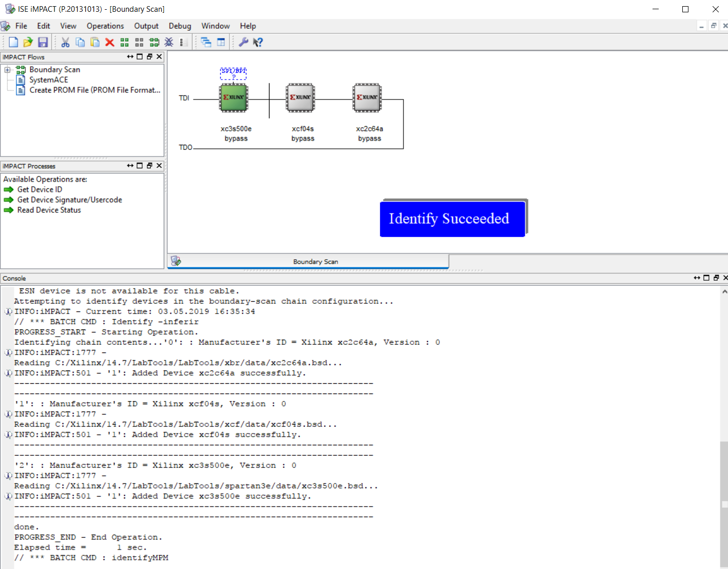728x569 pixels.
Task: Open the View menu
Action: [x=68, y=26]
